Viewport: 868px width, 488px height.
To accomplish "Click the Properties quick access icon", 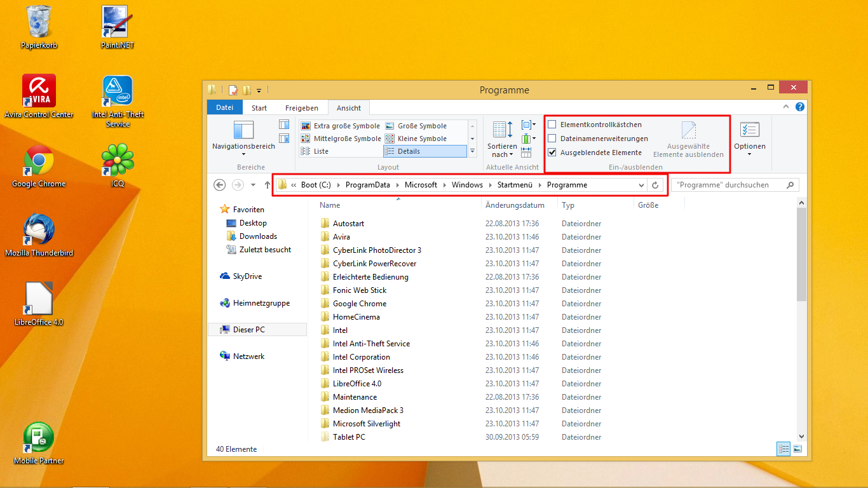I will point(233,90).
